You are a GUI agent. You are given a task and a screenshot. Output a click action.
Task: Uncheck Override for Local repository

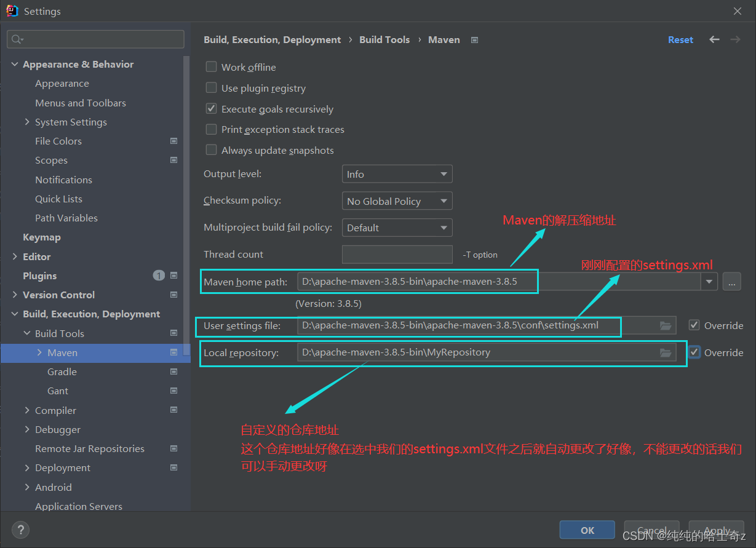[x=694, y=352]
